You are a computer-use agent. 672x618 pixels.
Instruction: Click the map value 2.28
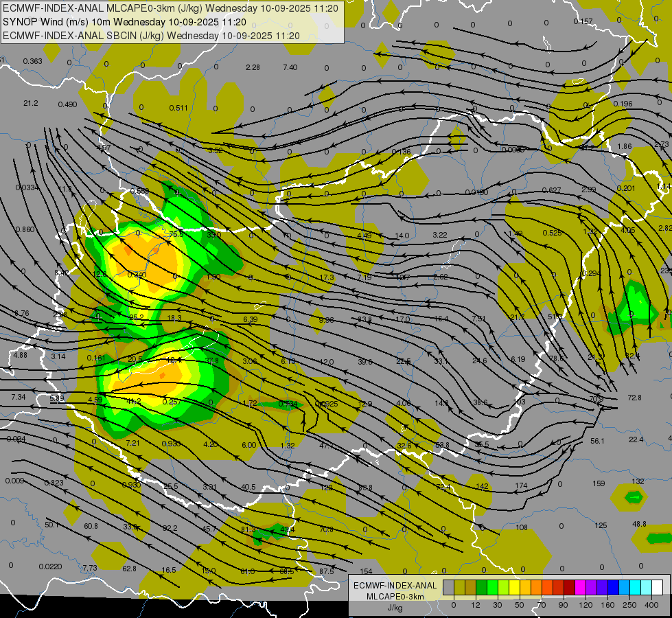tap(253, 67)
